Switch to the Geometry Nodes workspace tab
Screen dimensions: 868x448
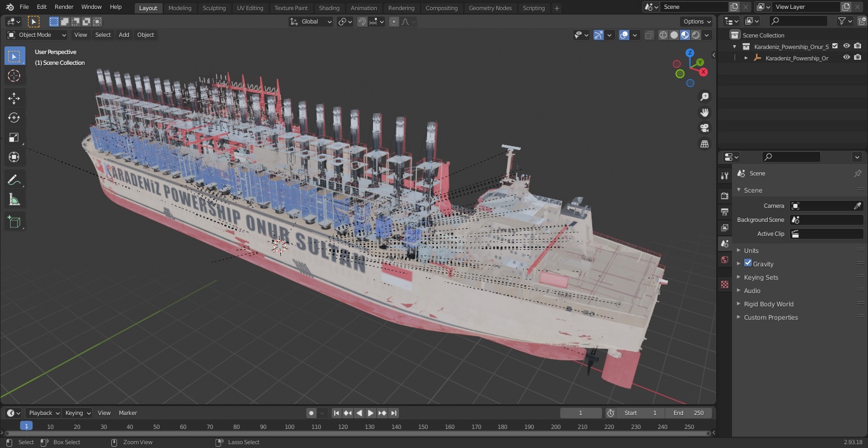click(490, 8)
